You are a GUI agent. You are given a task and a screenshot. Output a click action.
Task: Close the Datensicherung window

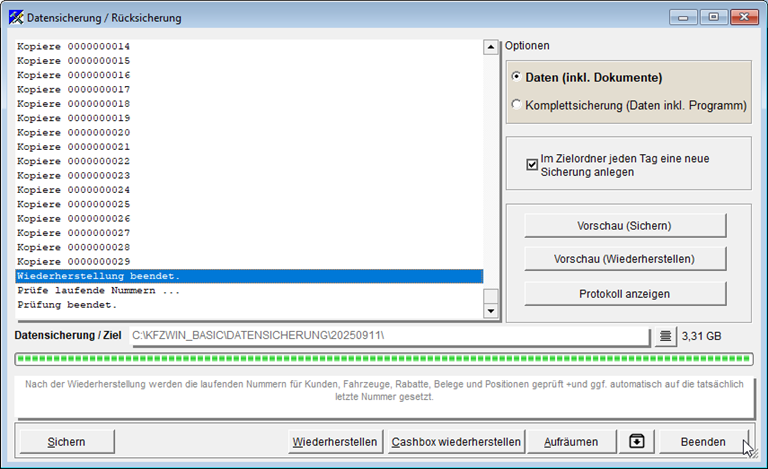pos(744,17)
